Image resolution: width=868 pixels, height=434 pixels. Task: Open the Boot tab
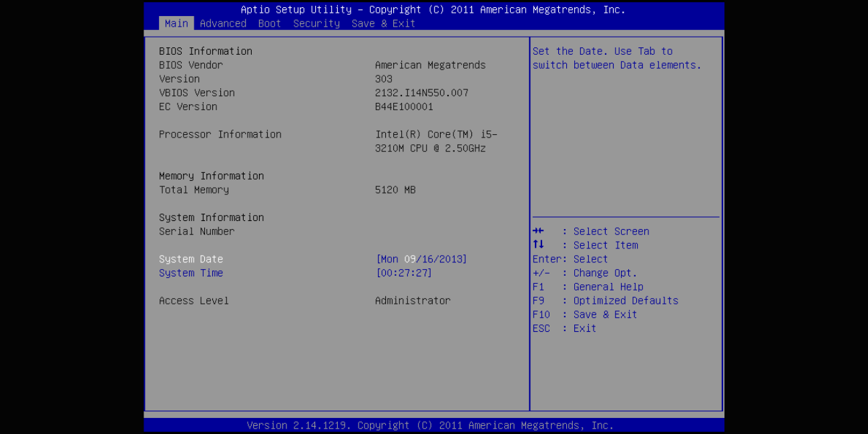(270, 23)
